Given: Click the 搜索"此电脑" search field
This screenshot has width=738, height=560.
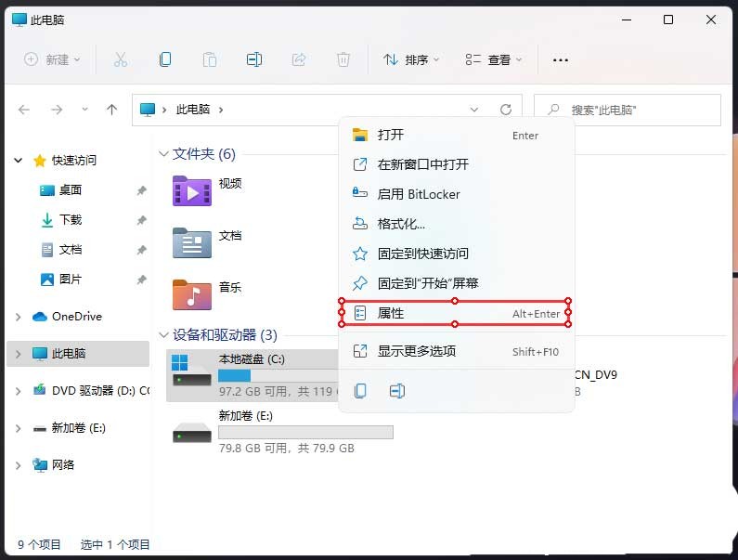Looking at the screenshot, I should pyautogui.click(x=628, y=110).
